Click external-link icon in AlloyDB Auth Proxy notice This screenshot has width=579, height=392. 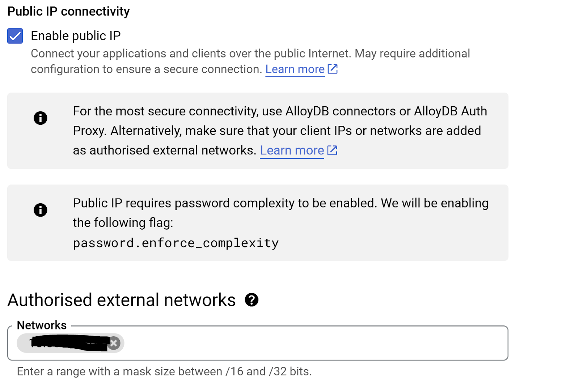click(x=332, y=150)
